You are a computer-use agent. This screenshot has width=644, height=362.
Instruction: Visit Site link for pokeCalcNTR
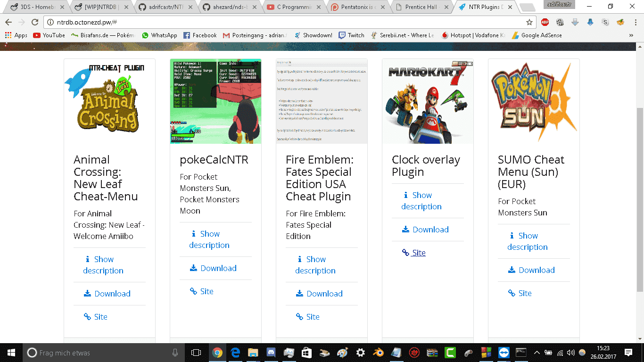coord(202,291)
